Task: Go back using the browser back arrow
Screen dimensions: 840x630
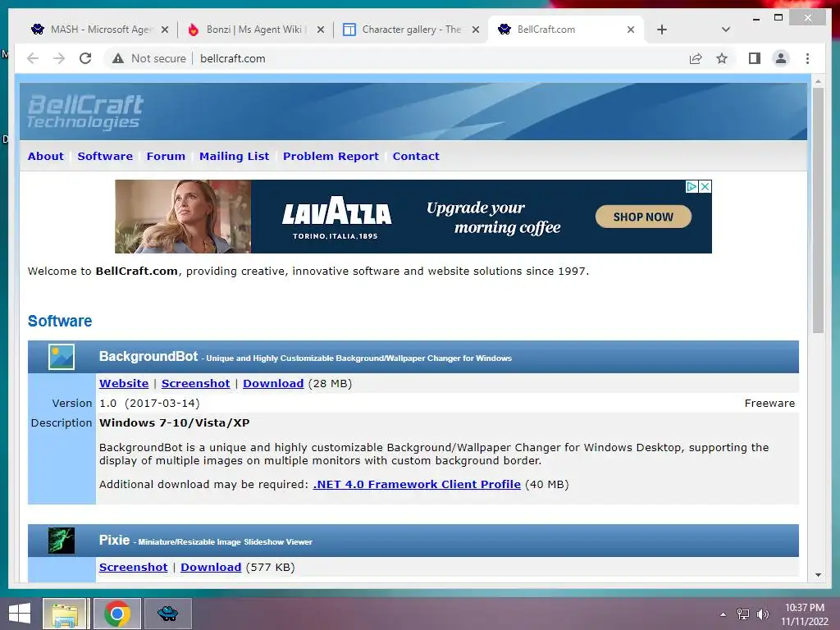Action: point(33,58)
